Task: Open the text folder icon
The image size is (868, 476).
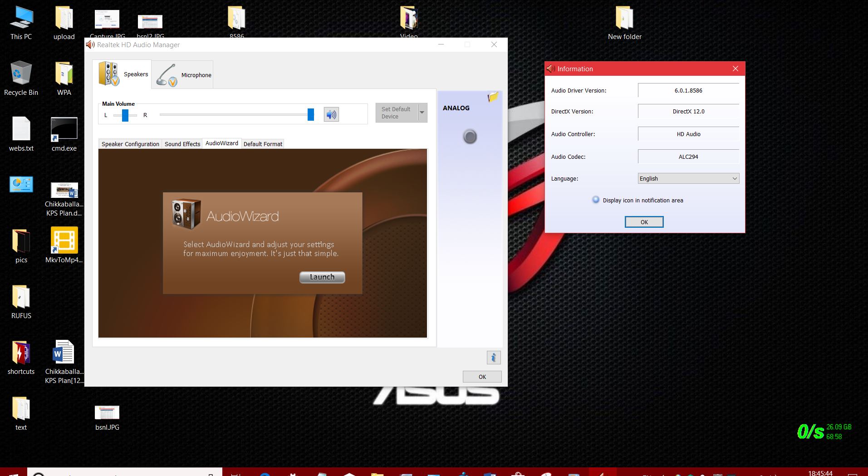Action: (21, 413)
